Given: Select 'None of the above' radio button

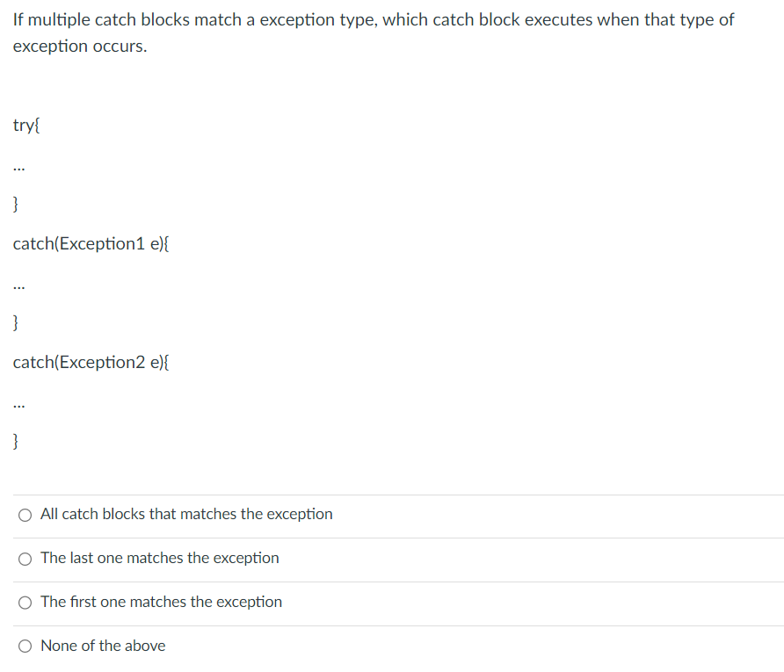Looking at the screenshot, I should pos(25,646).
